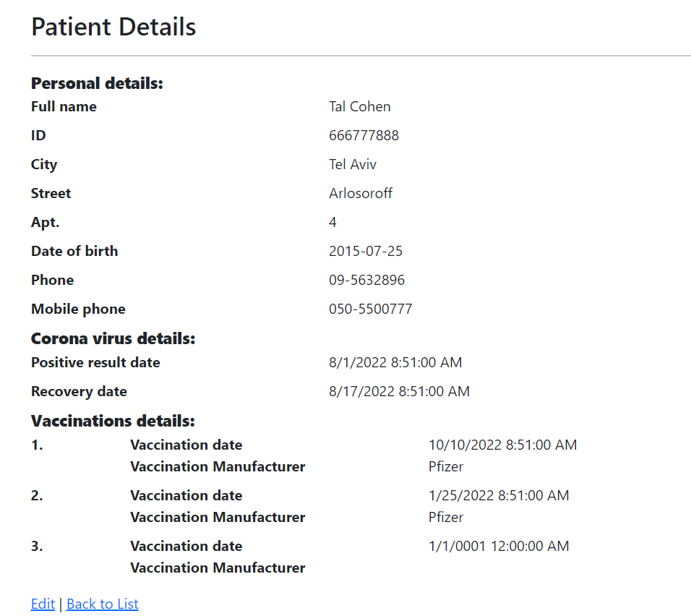Select the Personal details section heading
691x616 pixels.
click(x=96, y=83)
